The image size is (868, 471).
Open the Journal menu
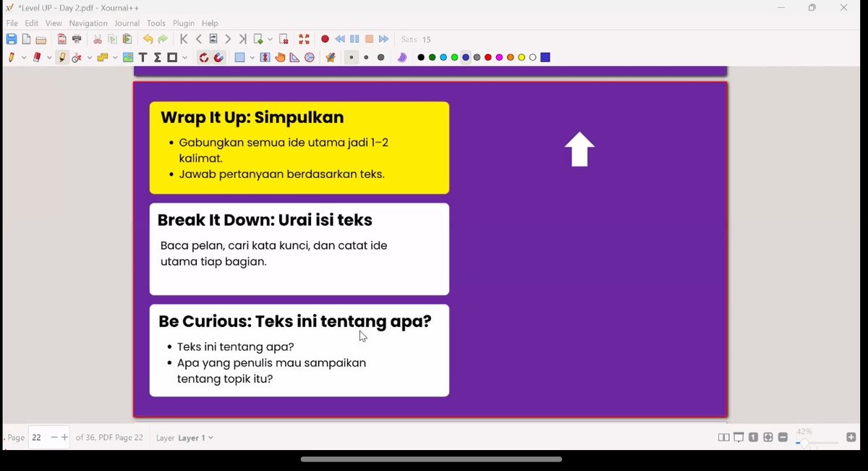[x=127, y=23]
